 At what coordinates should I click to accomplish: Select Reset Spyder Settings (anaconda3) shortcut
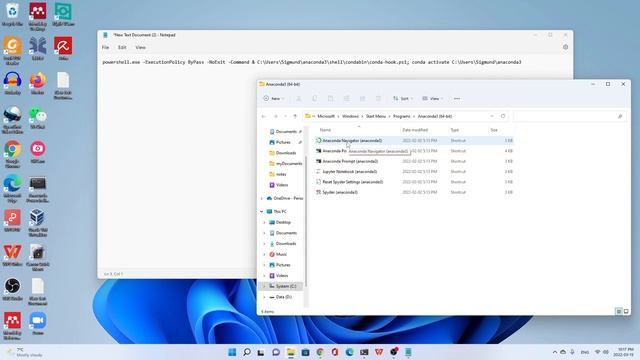click(x=352, y=182)
